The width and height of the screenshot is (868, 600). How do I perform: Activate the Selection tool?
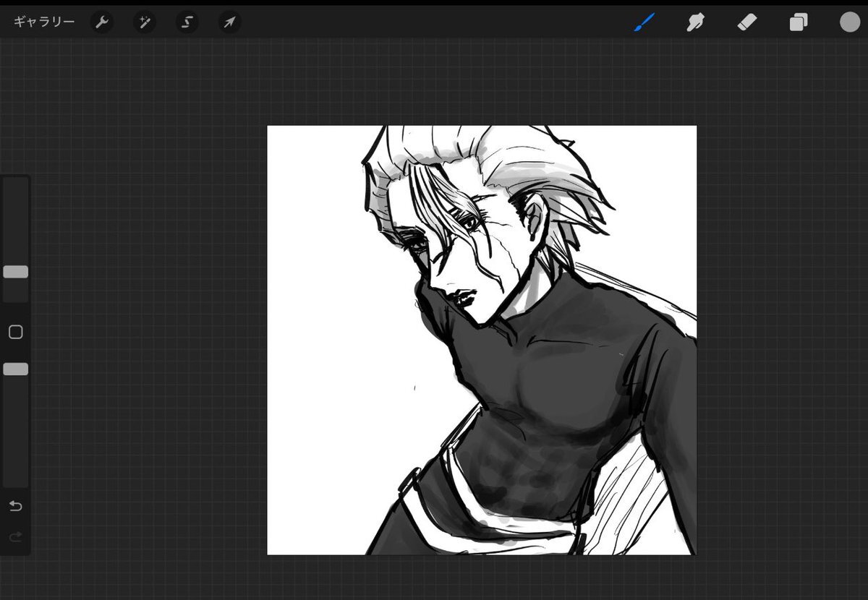[187, 22]
